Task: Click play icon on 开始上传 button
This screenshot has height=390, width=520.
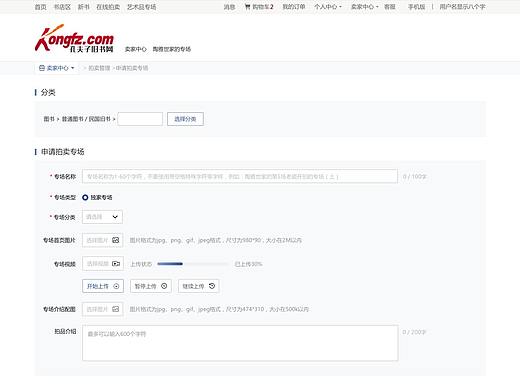Action: (116, 286)
